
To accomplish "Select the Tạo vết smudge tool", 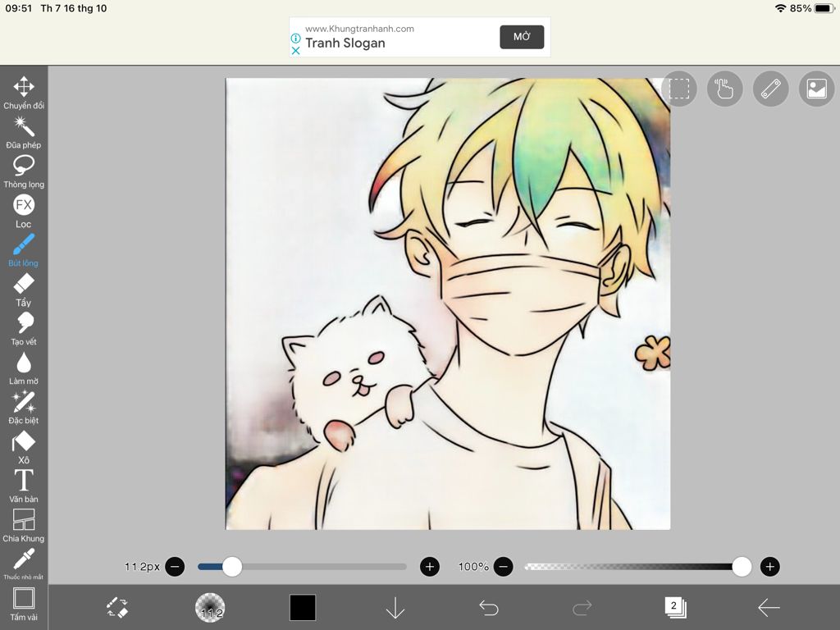I will tap(24, 329).
